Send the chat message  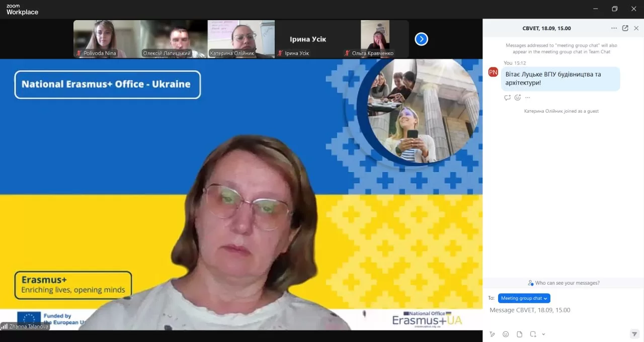click(634, 334)
